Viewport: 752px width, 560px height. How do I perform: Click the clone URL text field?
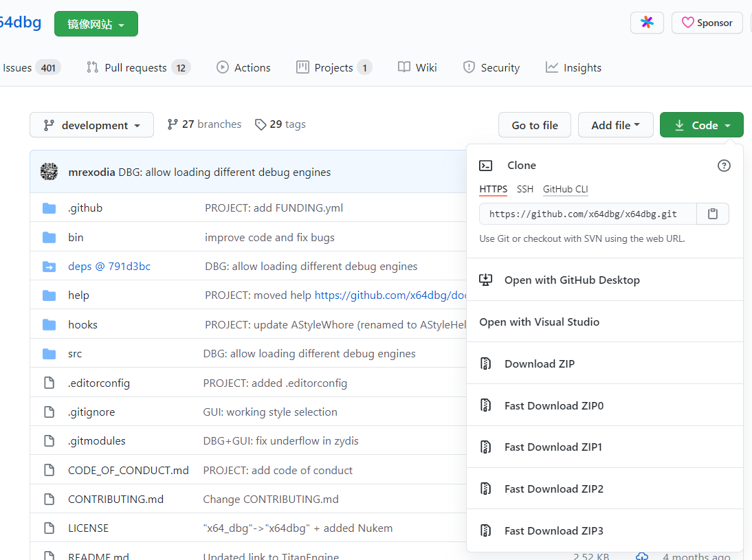tap(588, 214)
